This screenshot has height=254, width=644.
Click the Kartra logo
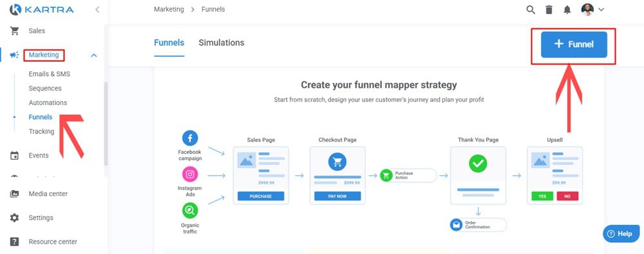[x=41, y=10]
